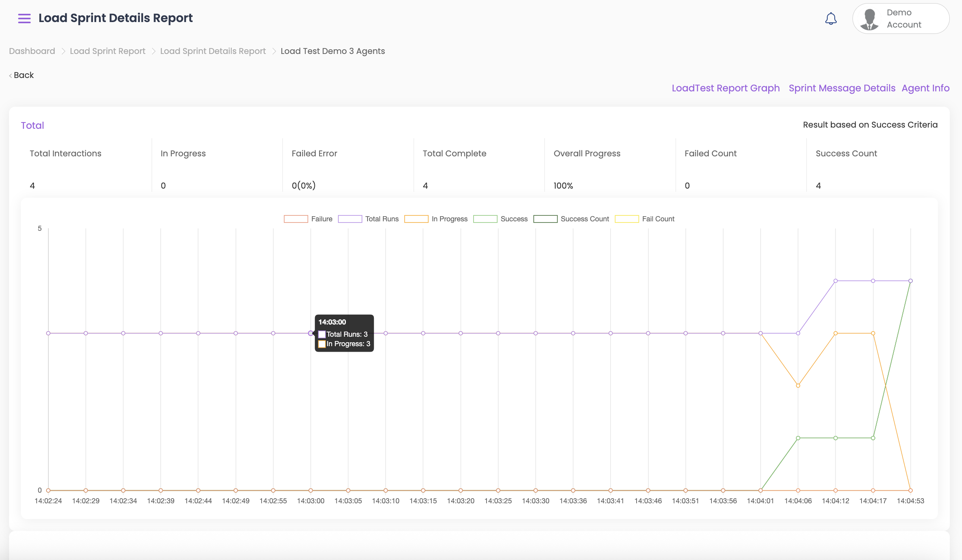Click Load Sprint Details Report breadcrumb
962x560 pixels.
[x=213, y=51]
